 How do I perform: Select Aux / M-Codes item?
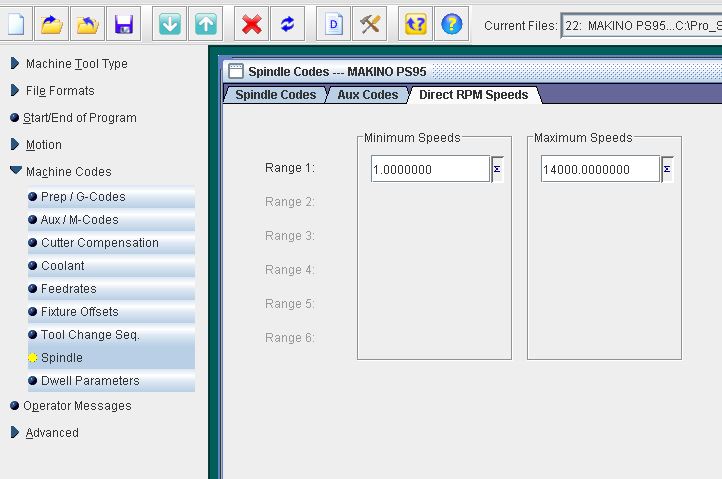click(111, 220)
